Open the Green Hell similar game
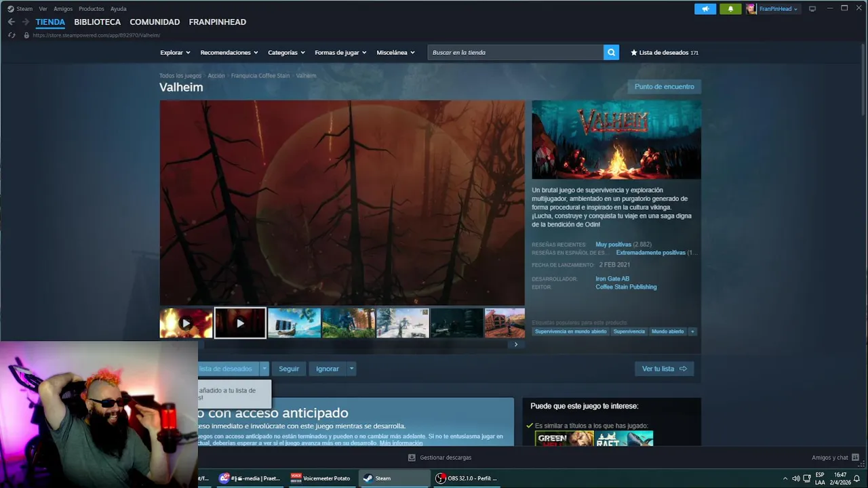The width and height of the screenshot is (868, 488). coord(564,439)
